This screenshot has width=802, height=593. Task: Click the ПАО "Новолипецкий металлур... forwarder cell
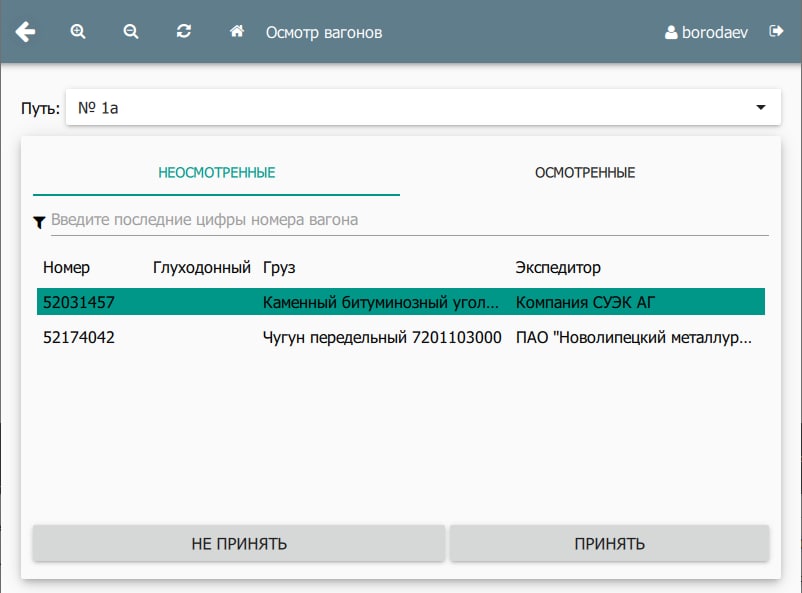point(634,337)
